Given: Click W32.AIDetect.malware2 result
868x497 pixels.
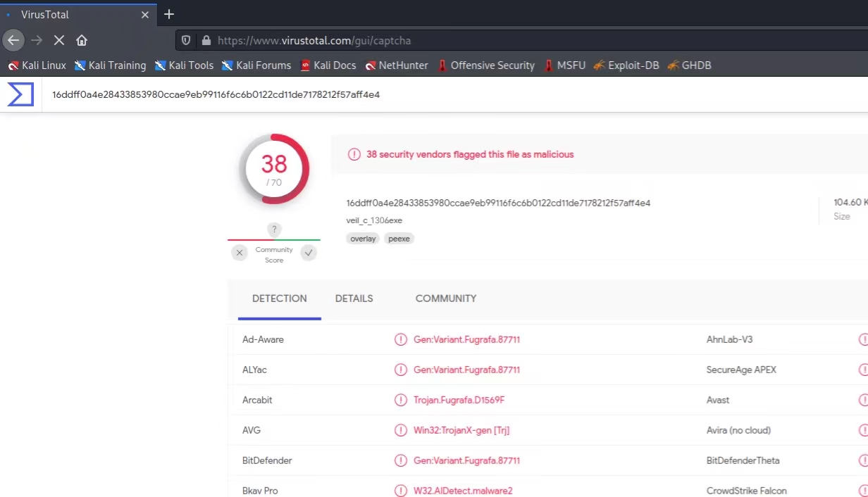Looking at the screenshot, I should point(463,491).
